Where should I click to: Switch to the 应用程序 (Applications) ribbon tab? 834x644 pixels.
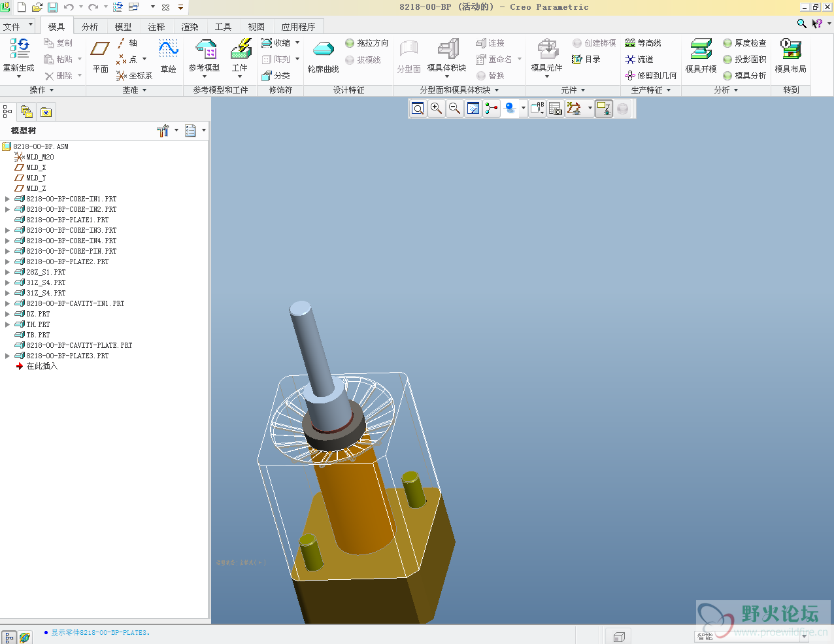point(298,27)
